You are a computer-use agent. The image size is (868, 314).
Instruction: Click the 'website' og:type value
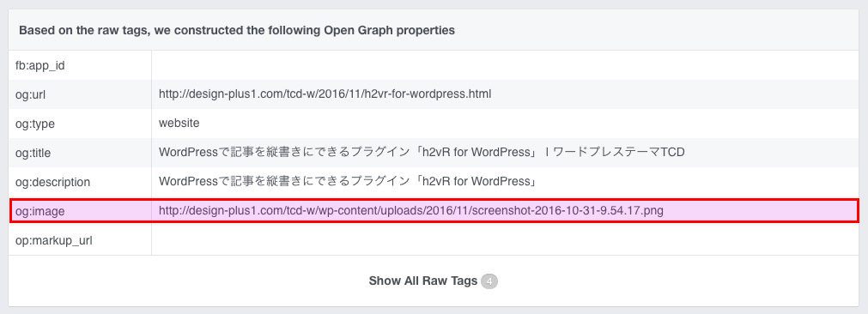tap(179, 124)
